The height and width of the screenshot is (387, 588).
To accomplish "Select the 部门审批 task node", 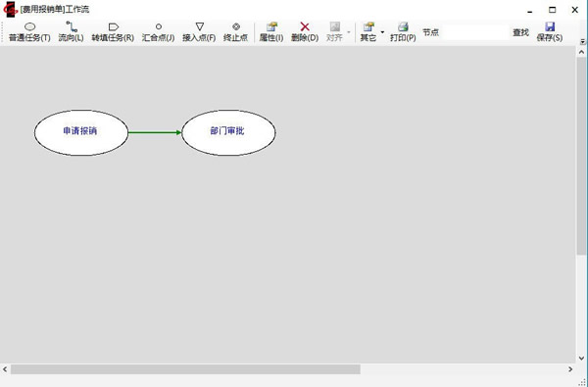I will coord(228,132).
